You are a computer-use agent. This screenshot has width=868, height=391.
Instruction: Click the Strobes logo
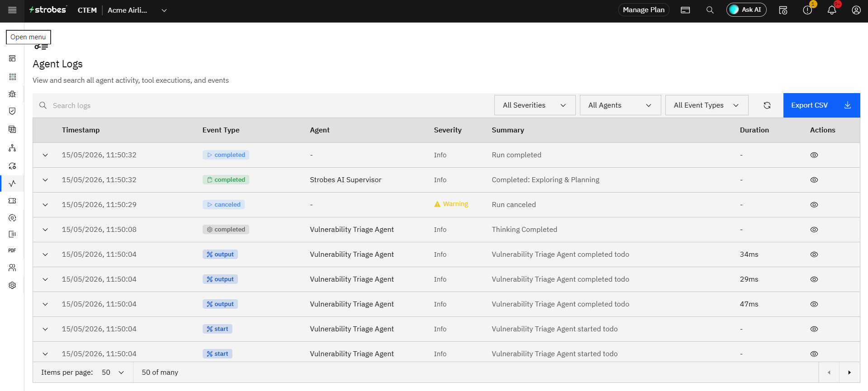[x=47, y=9]
